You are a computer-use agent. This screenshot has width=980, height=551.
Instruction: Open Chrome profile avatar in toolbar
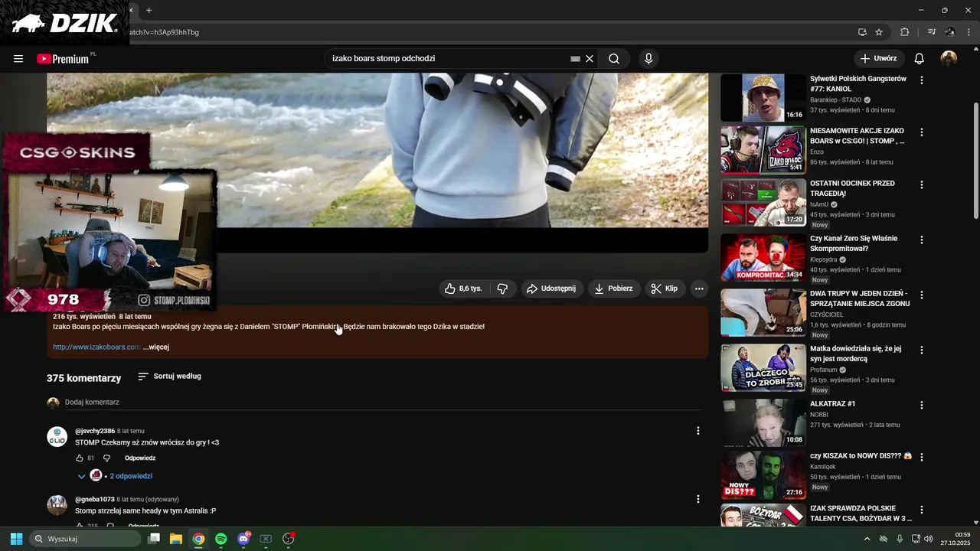950,32
